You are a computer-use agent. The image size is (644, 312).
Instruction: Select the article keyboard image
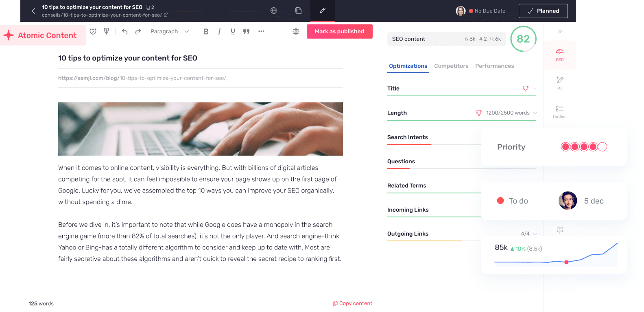click(x=201, y=129)
